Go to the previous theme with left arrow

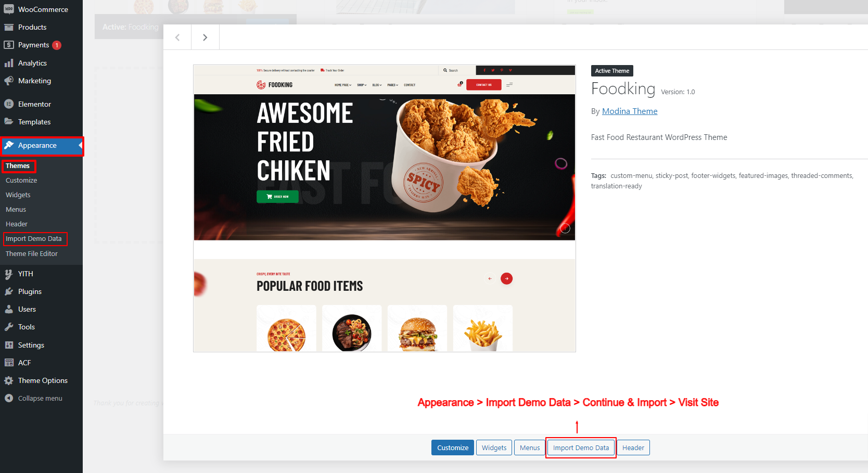[x=177, y=37]
